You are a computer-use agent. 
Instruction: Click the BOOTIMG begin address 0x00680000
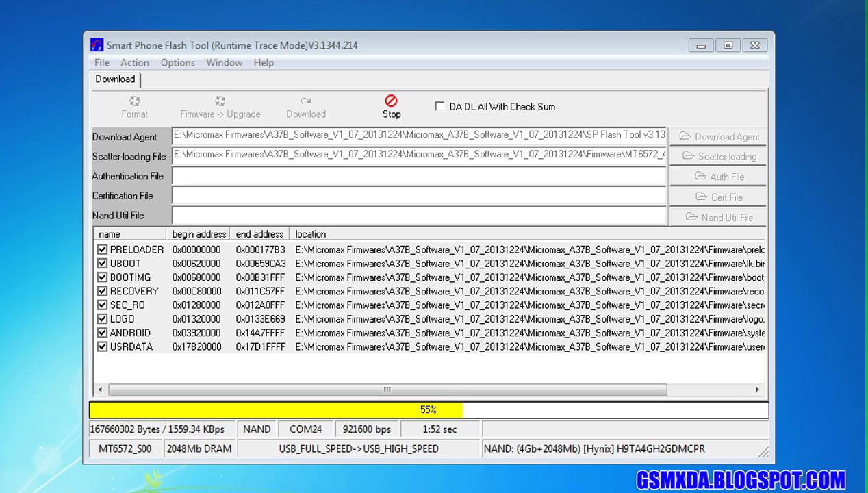coord(196,277)
